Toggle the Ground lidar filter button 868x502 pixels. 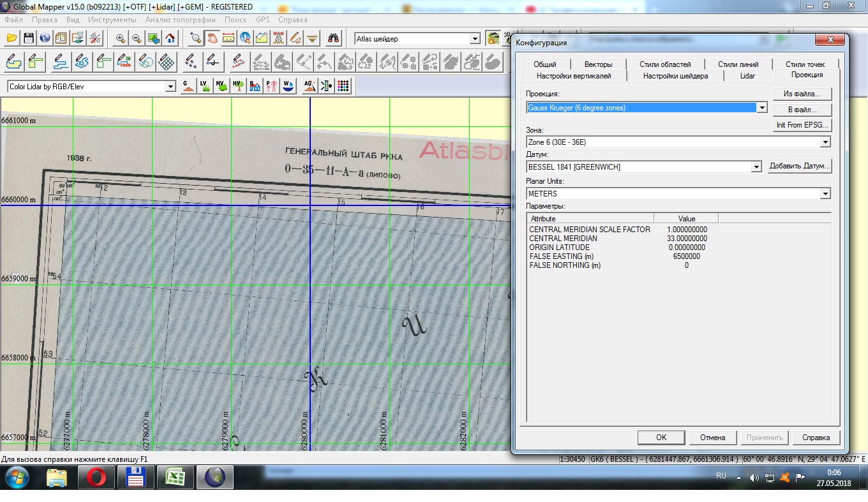(188, 86)
